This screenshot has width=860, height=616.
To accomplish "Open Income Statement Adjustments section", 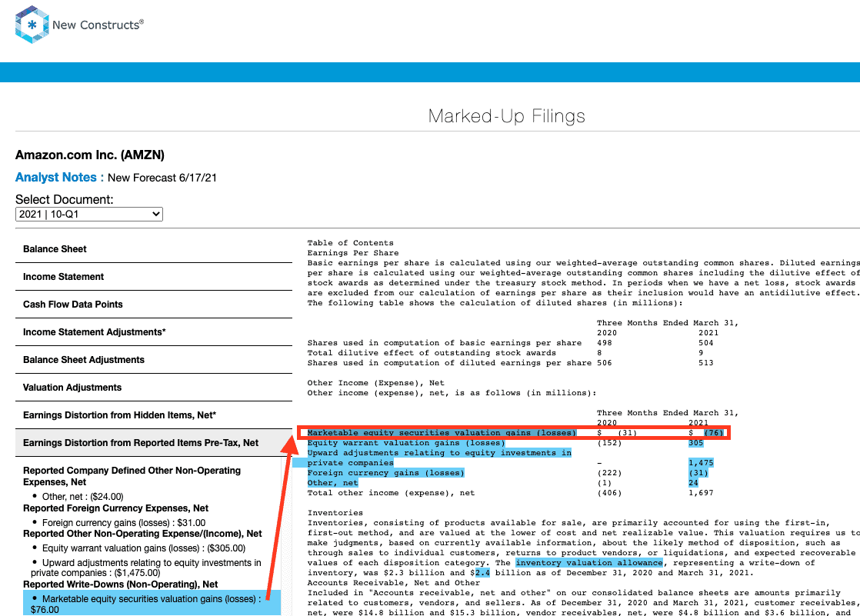I will pos(154,332).
